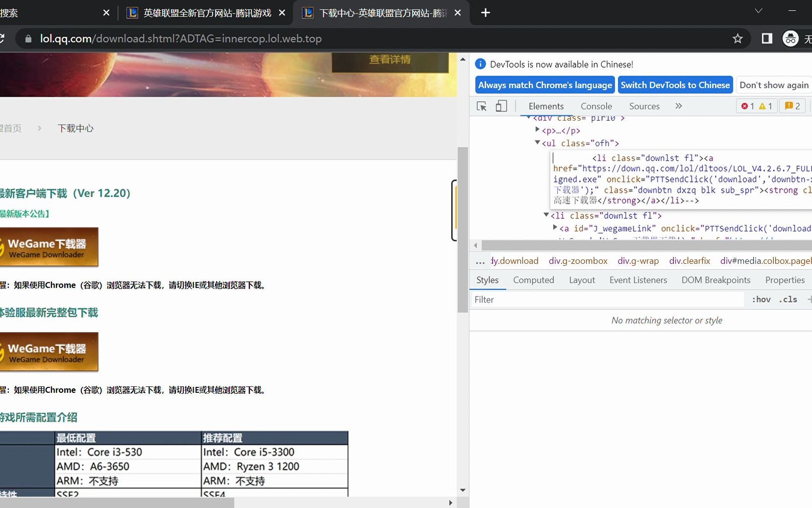Open the Layout pane tab
Image resolution: width=812 pixels, height=508 pixels.
[582, 280]
